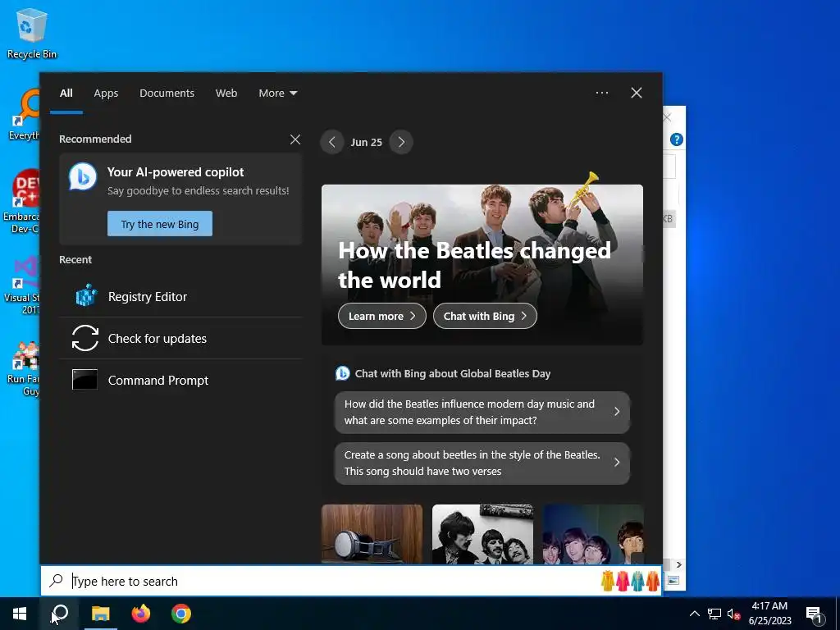Screen dimensions: 840x630
Task: Click How the Beatles changed the world headline
Action: pyautogui.click(x=474, y=265)
